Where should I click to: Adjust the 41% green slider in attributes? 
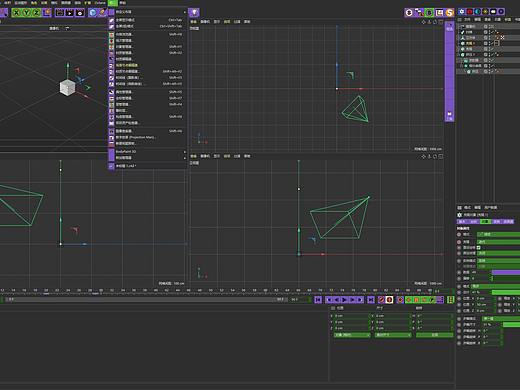click(x=506, y=292)
